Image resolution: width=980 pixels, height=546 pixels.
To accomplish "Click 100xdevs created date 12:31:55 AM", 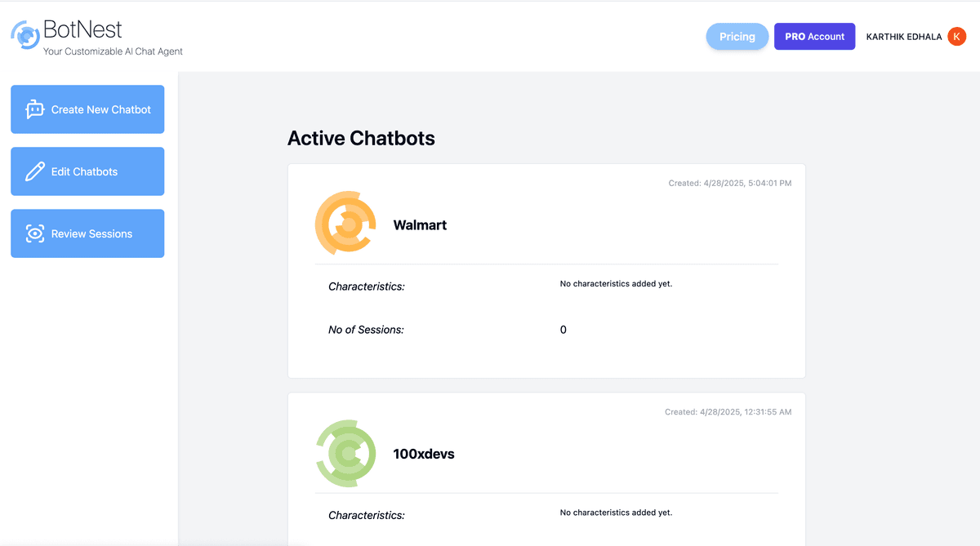I will [x=728, y=412].
